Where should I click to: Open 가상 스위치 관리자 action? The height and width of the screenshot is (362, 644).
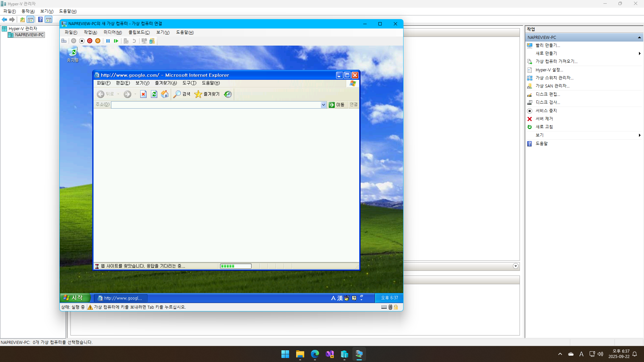tap(554, 78)
